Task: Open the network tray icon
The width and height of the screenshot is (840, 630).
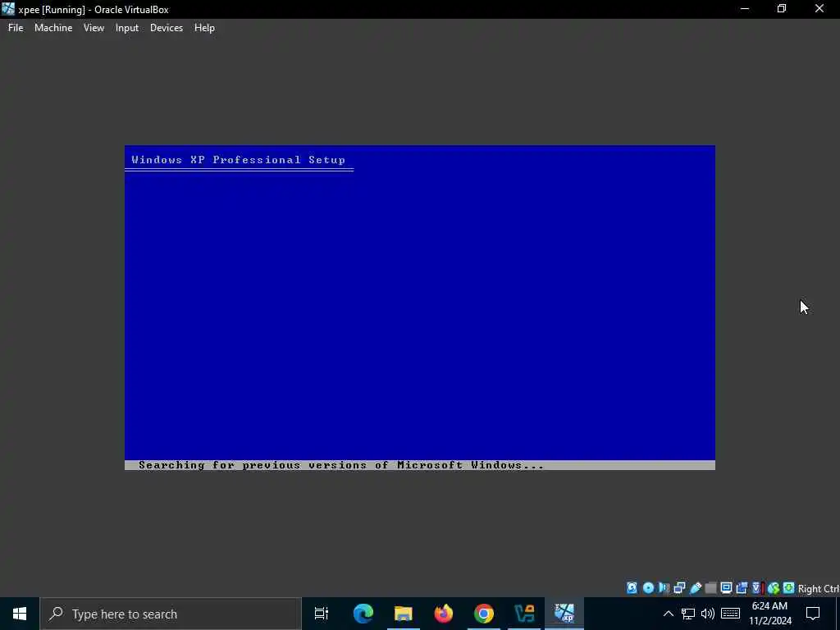Action: 688,614
